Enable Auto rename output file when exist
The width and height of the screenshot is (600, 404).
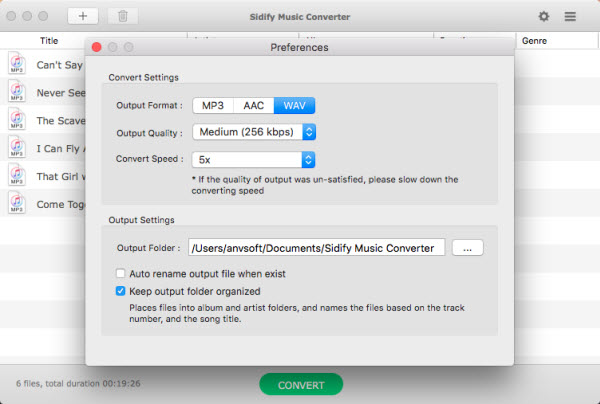(121, 274)
